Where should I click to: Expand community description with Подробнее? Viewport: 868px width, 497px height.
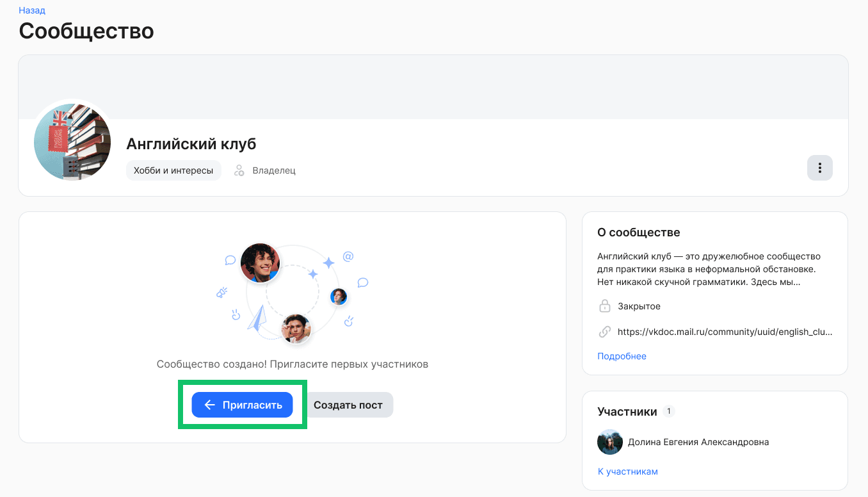pos(622,356)
